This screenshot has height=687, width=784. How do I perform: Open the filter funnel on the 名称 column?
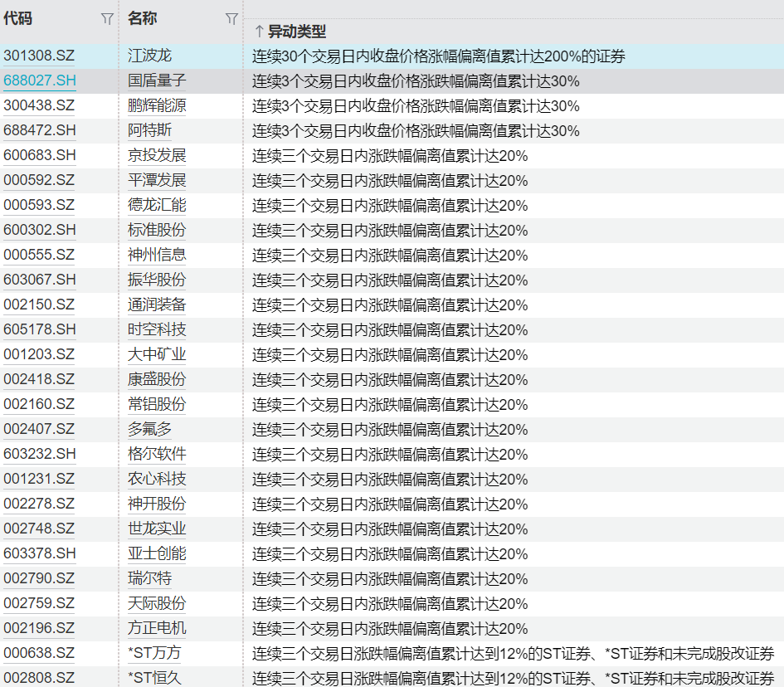pyautogui.click(x=231, y=18)
